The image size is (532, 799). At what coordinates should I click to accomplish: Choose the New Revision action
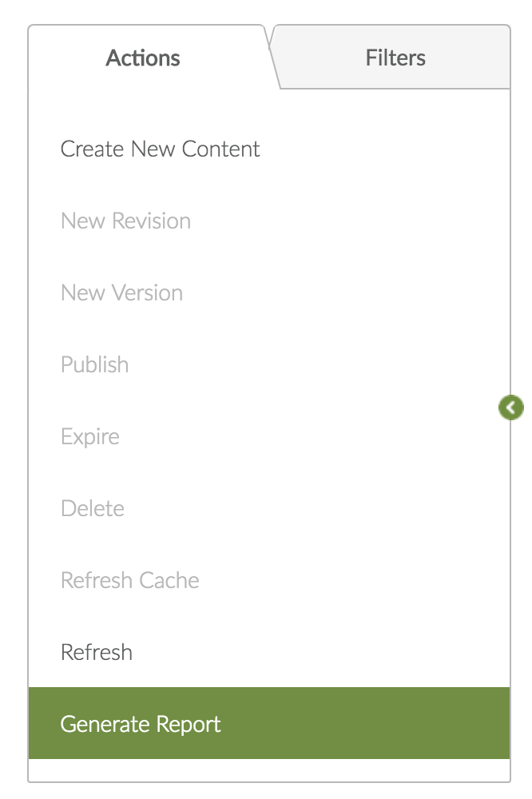point(125,221)
